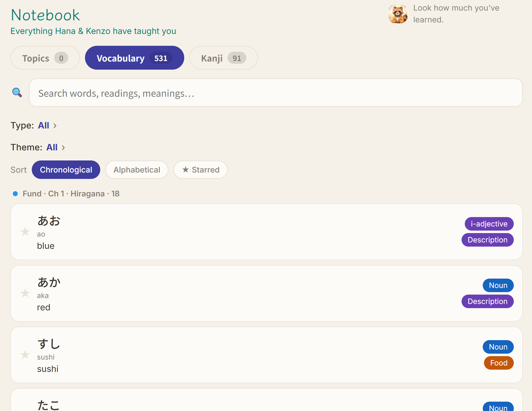Screen dimensions: 532x411
Task: Expand the Theme filter chevron
Action: (63, 148)
